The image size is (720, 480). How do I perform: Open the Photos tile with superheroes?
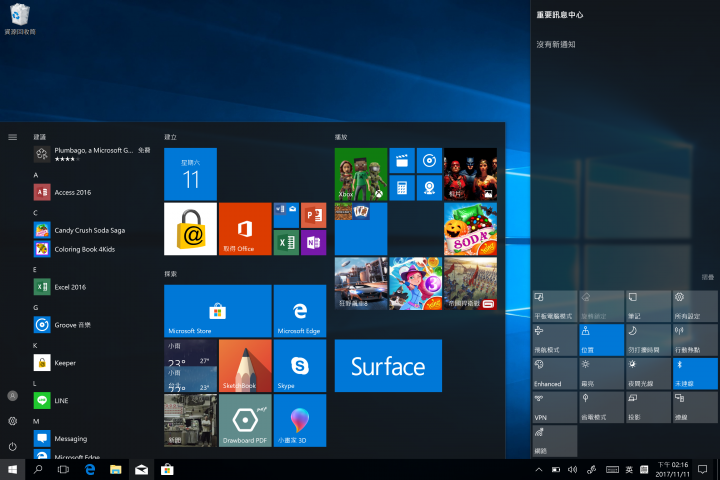click(x=470, y=174)
